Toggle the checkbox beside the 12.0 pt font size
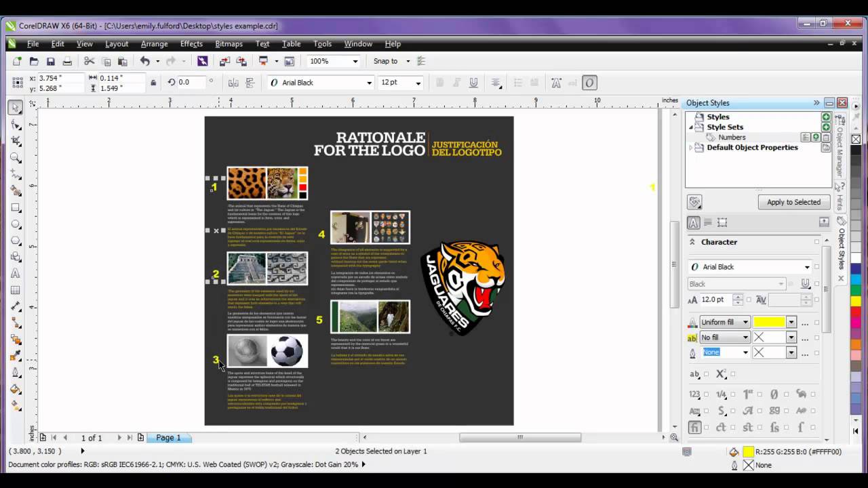 750,300
